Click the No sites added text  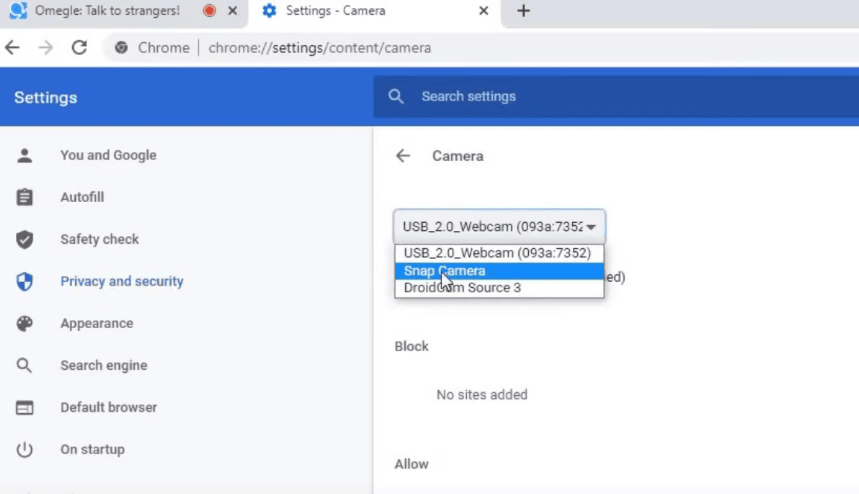pos(482,395)
